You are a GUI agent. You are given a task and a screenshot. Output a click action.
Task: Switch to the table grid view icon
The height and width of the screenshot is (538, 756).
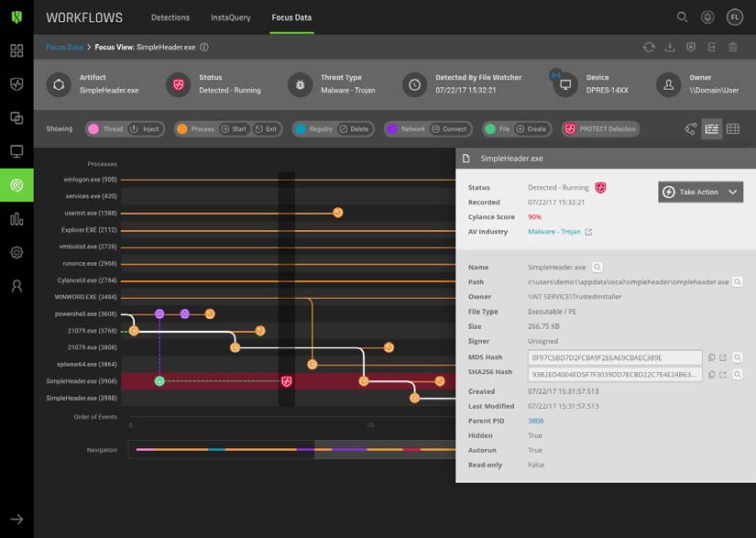click(733, 128)
